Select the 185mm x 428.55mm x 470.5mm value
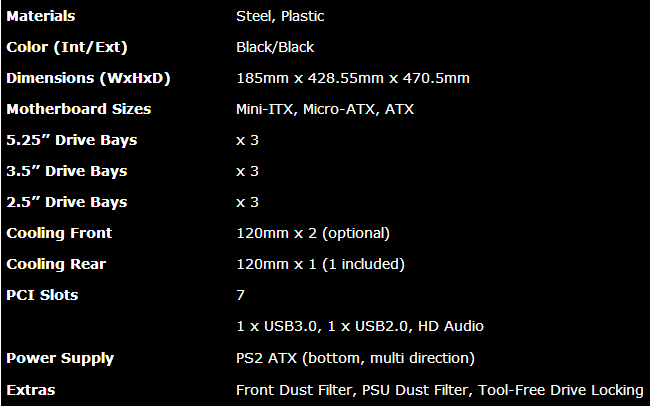650x406 pixels. (x=353, y=78)
